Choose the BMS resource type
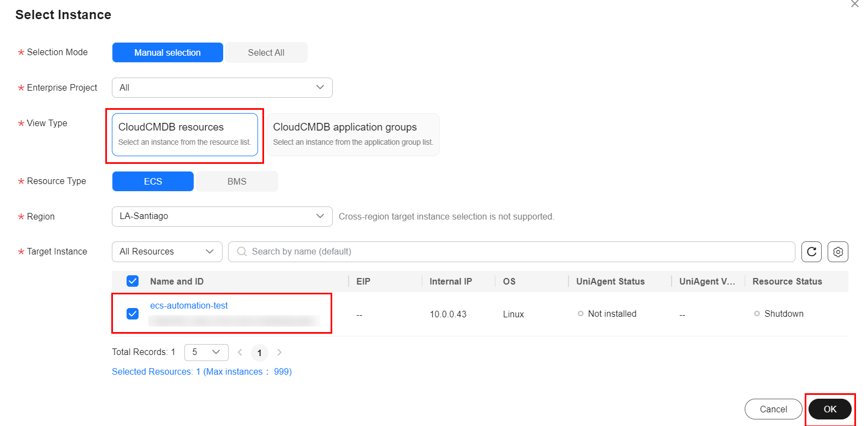This screenshot has height=426, width=868. pos(237,181)
